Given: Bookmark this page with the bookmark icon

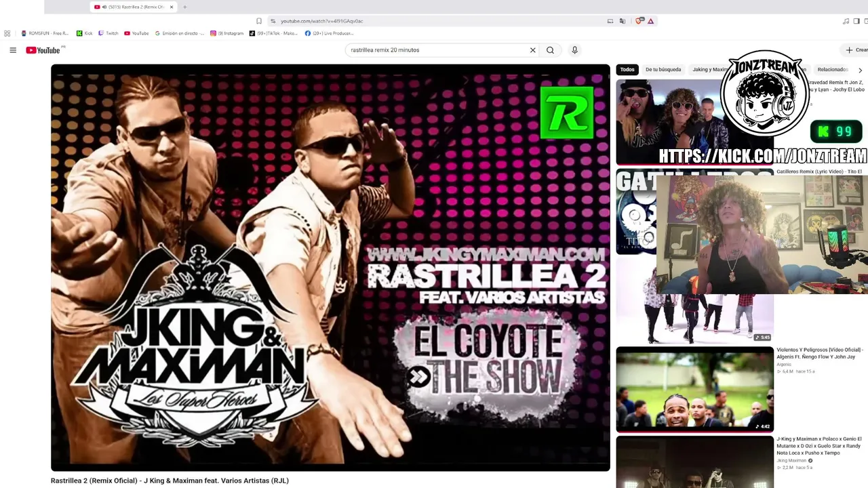Looking at the screenshot, I should click(x=258, y=21).
